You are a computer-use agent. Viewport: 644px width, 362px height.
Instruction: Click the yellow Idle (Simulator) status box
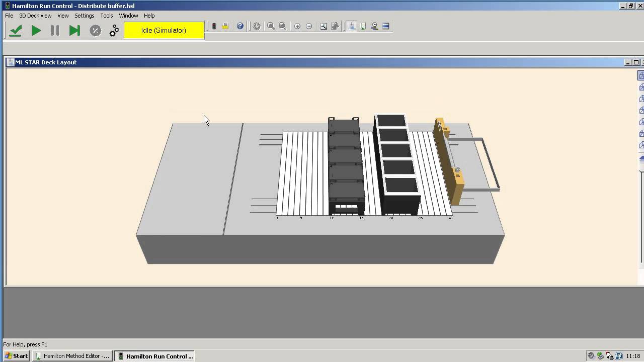(x=164, y=30)
